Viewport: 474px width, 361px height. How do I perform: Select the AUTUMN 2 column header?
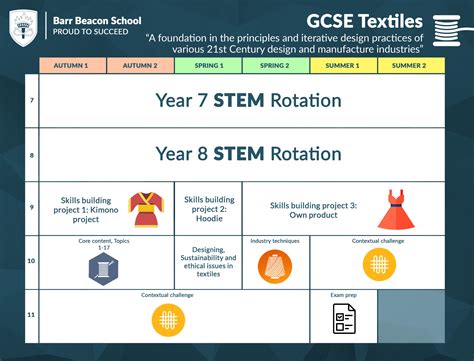pyautogui.click(x=140, y=65)
